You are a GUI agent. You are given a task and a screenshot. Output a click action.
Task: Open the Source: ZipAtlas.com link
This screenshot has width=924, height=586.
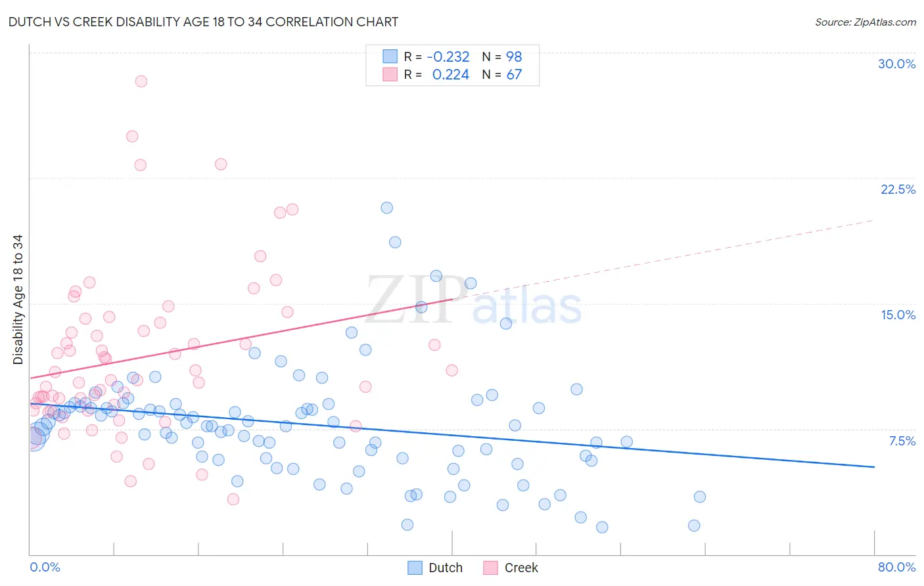(x=866, y=22)
